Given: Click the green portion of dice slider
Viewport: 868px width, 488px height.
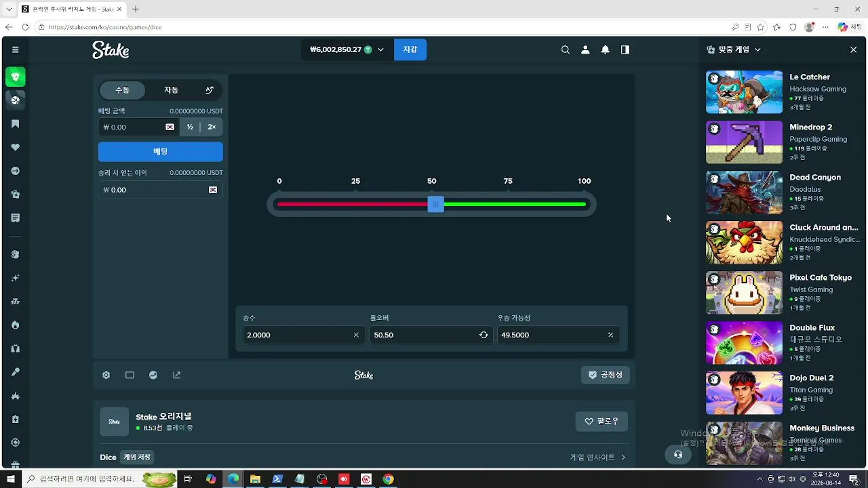Looking at the screenshot, I should click(515, 204).
